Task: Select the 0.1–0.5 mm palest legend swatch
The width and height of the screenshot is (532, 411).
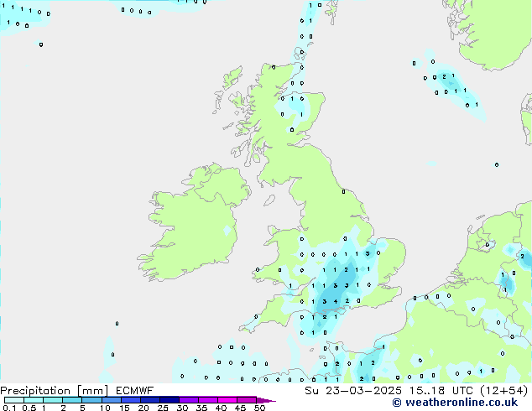Action: 14,400
